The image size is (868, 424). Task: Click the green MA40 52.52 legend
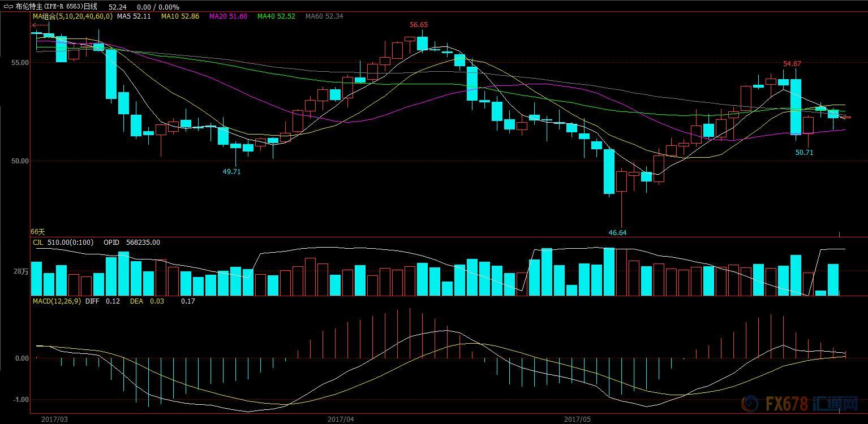pyautogui.click(x=276, y=16)
